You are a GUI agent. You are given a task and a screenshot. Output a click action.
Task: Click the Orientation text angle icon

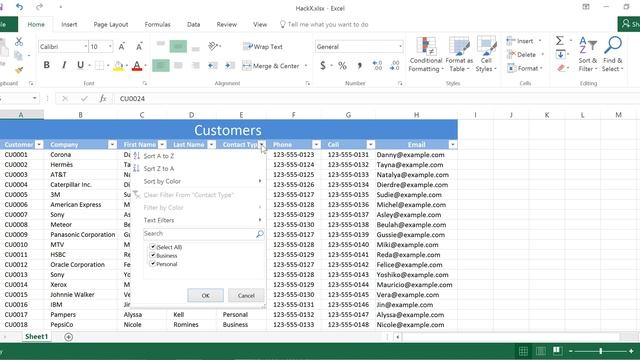coord(213,46)
